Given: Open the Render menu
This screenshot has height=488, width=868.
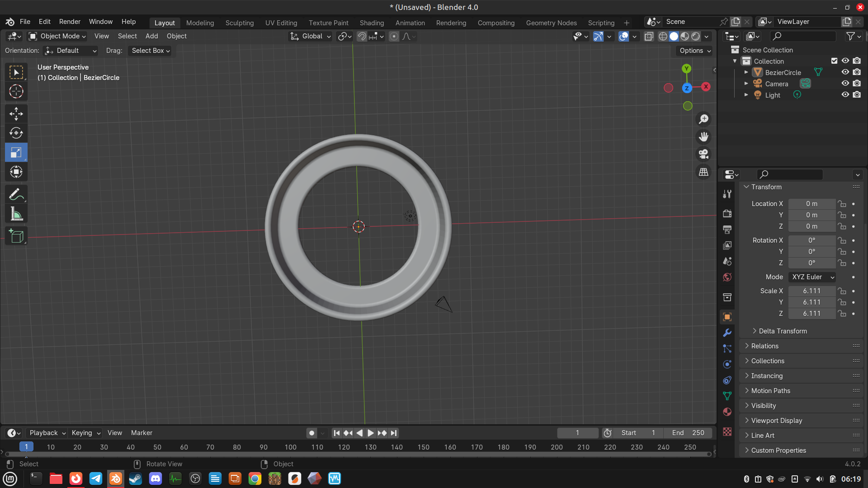Looking at the screenshot, I should [70, 22].
